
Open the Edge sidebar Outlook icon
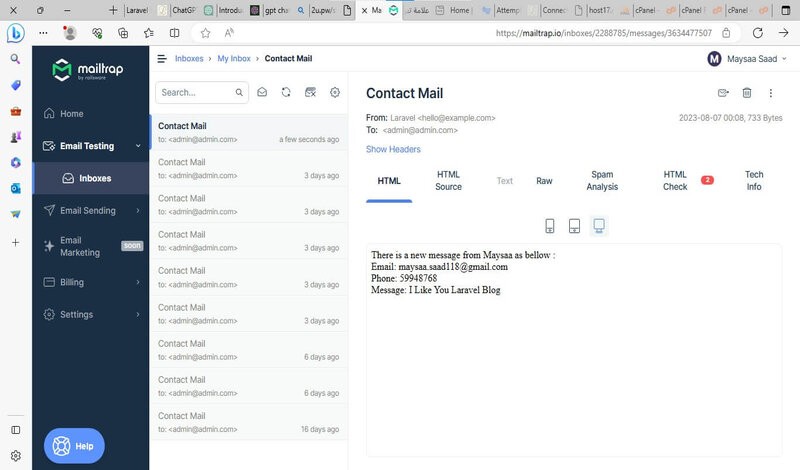(15, 189)
